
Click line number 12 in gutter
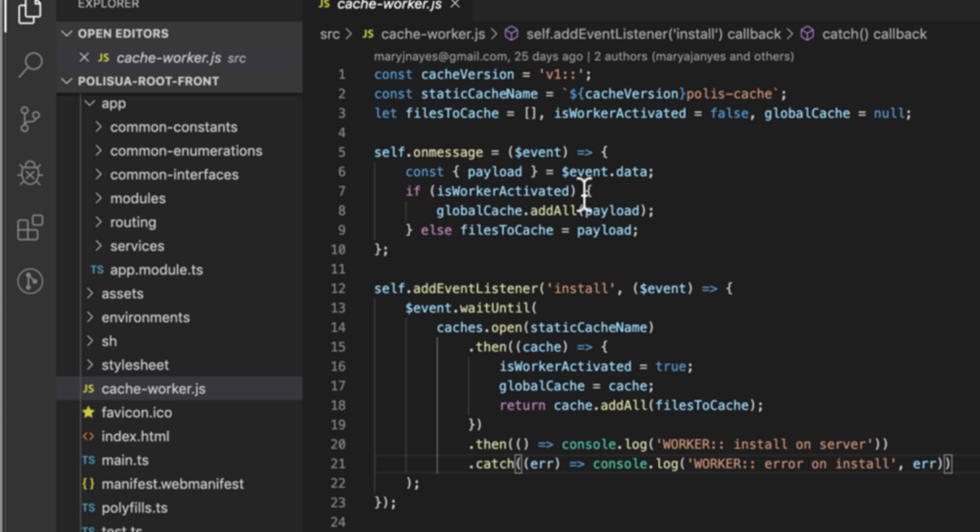(x=339, y=288)
